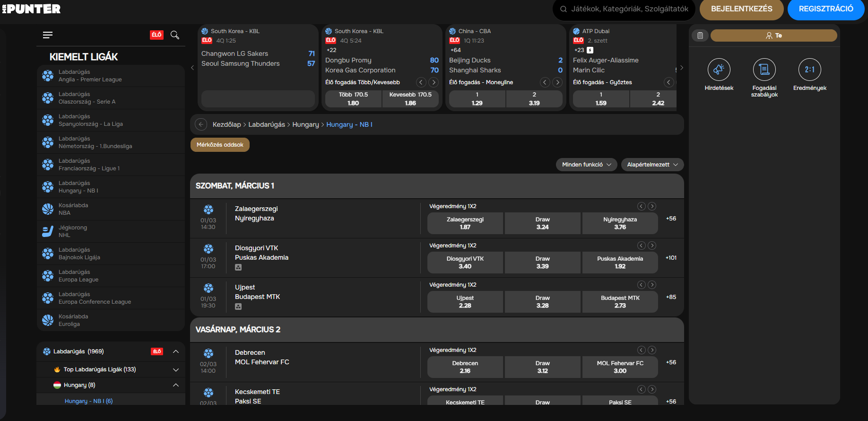This screenshot has height=421, width=868.
Task: Bet on Zalaegerszegi at 1.87
Action: [x=465, y=223]
